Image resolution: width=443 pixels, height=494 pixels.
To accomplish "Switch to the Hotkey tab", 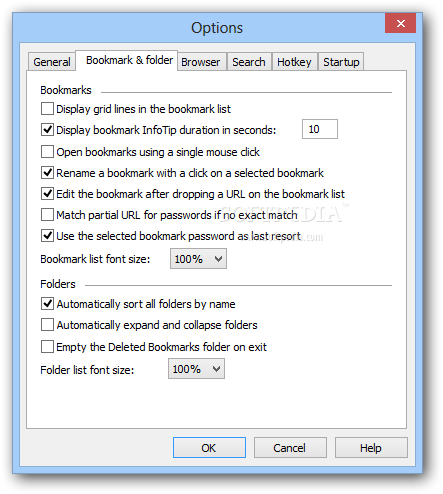I will coord(294,62).
